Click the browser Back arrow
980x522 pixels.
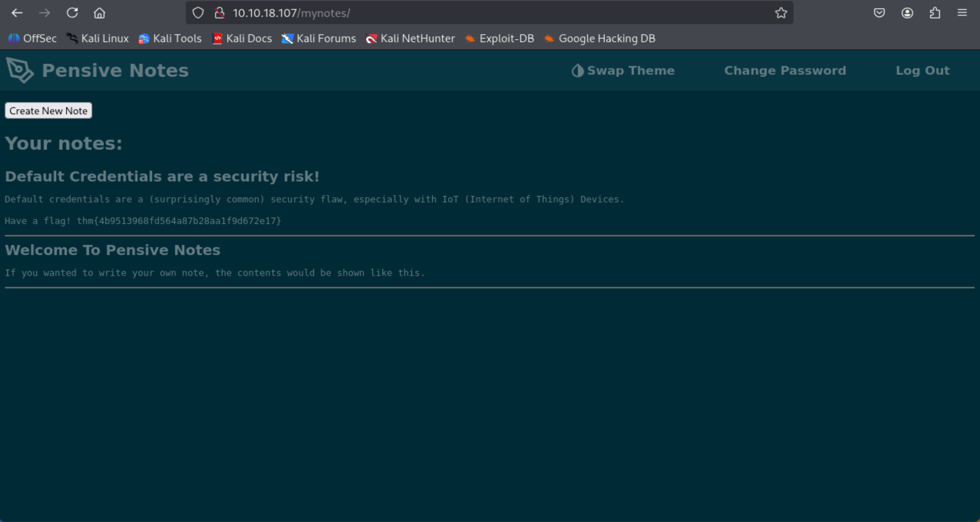(x=17, y=13)
